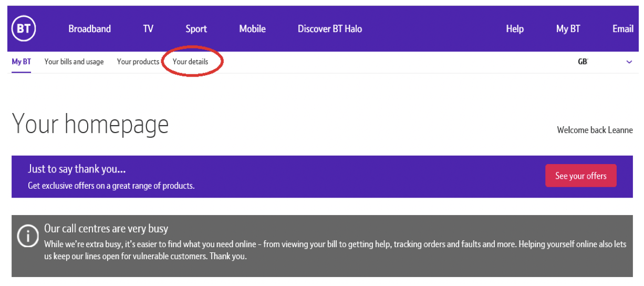The height and width of the screenshot is (286, 644).
Task: Select Discover BT Halo
Action: (x=330, y=29)
